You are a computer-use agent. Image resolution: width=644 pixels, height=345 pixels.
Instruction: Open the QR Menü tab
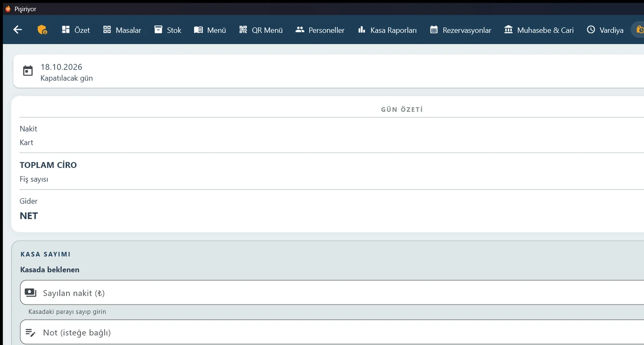[x=261, y=30]
